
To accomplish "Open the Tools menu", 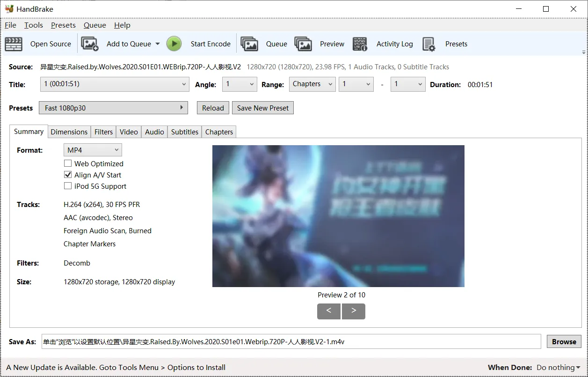I will pos(34,25).
